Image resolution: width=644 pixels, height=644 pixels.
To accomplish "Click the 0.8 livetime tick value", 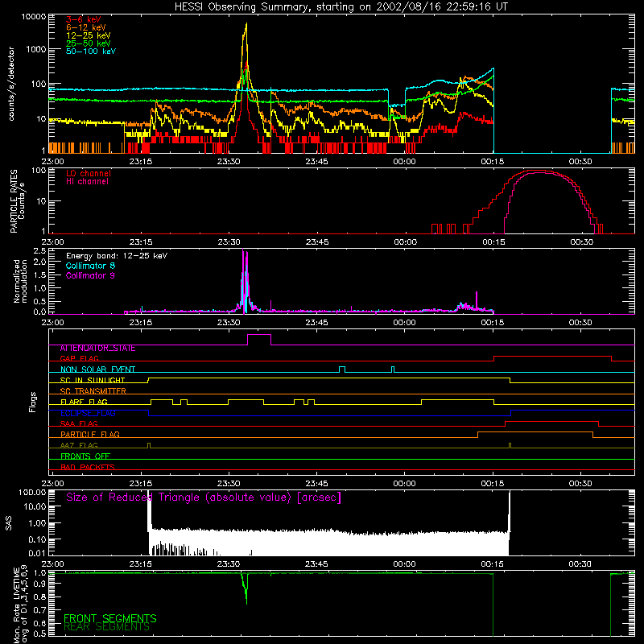I will [x=39, y=597].
